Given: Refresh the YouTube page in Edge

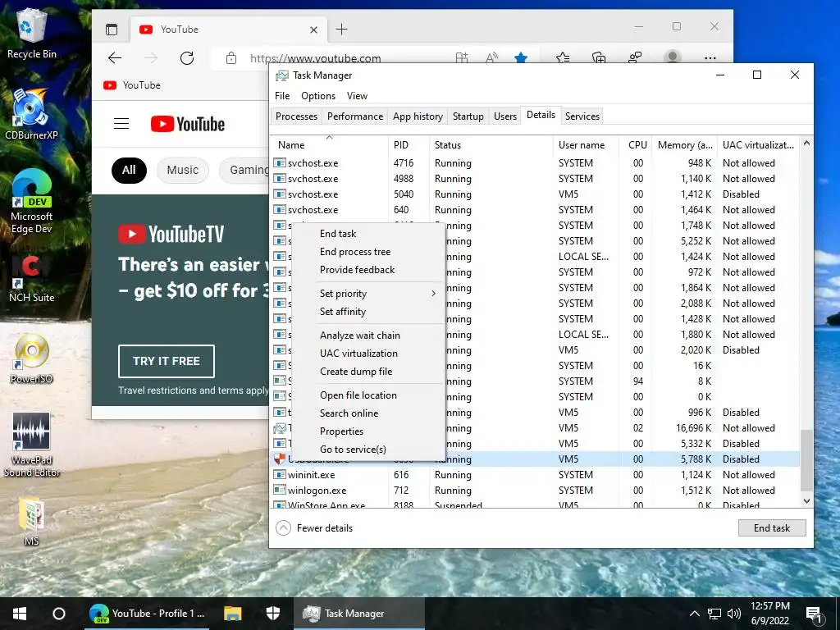Looking at the screenshot, I should (x=187, y=58).
